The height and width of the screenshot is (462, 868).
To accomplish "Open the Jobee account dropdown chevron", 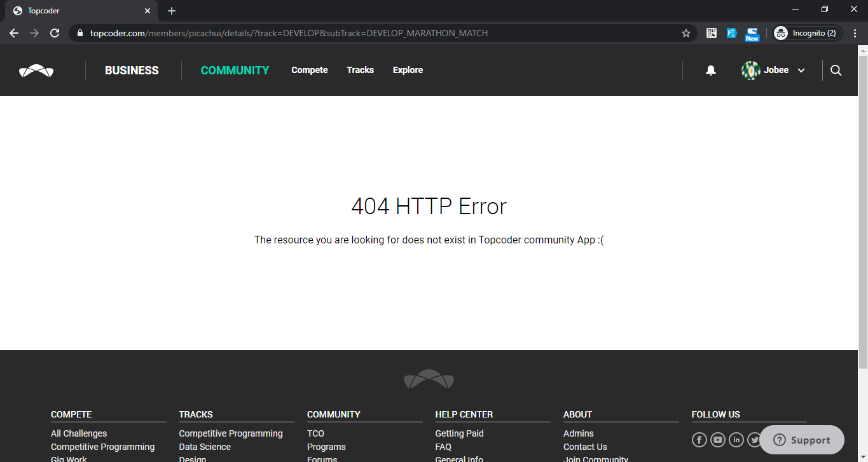I will pyautogui.click(x=801, y=71).
